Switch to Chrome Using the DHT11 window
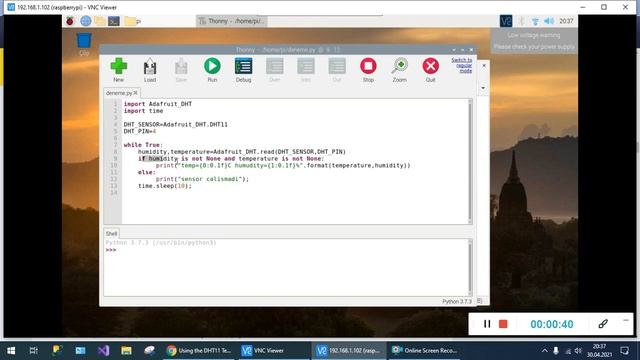This screenshot has height=360, width=640. point(199,350)
